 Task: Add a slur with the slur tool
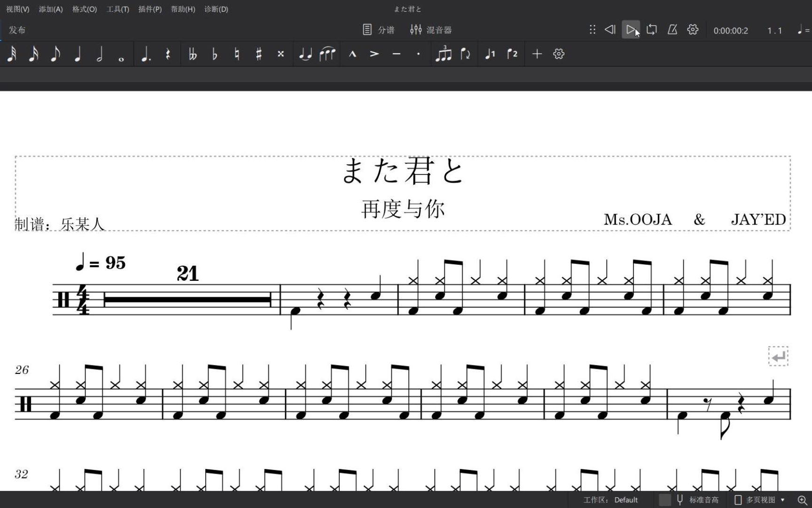pos(328,54)
